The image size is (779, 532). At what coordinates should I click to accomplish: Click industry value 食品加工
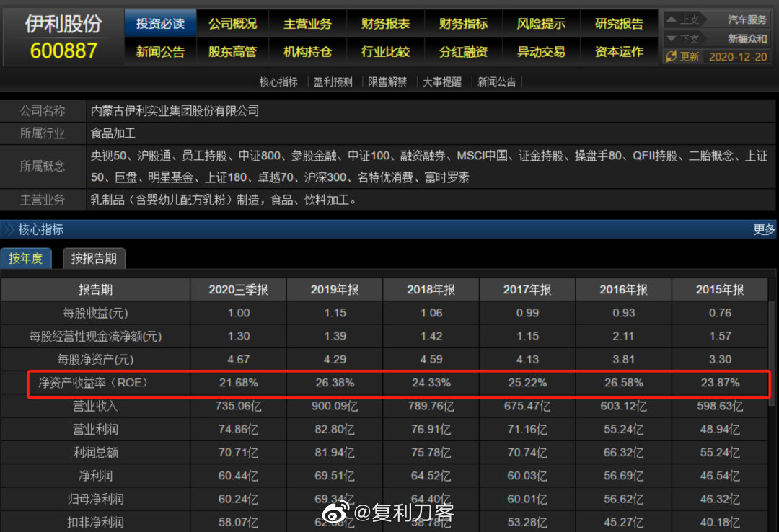pos(113,133)
